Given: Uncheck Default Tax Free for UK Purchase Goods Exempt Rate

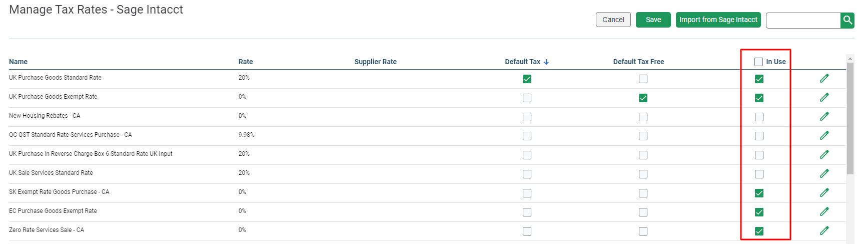Looking at the screenshot, I should tap(643, 98).
